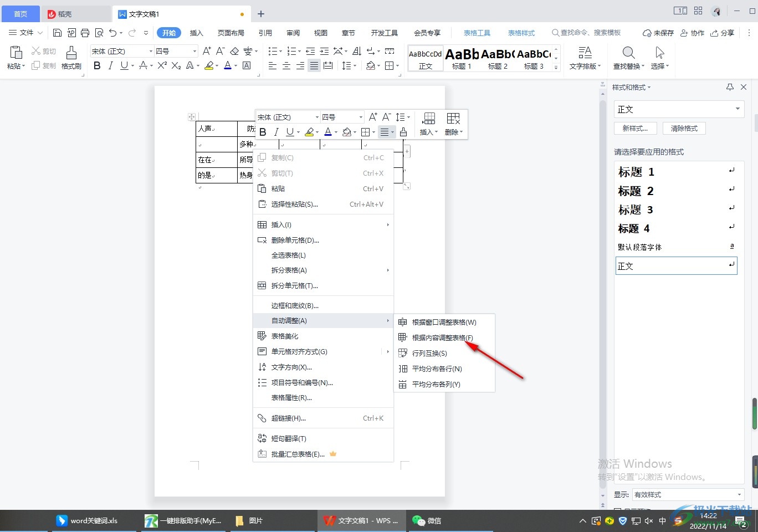
Task: Click the character border icon in the ribbon
Action: tap(247, 65)
